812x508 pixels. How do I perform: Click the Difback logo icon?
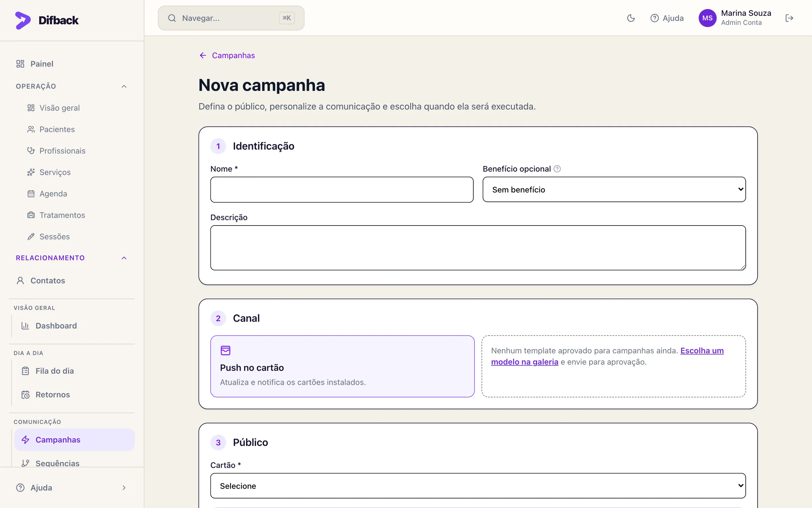pos(23,20)
